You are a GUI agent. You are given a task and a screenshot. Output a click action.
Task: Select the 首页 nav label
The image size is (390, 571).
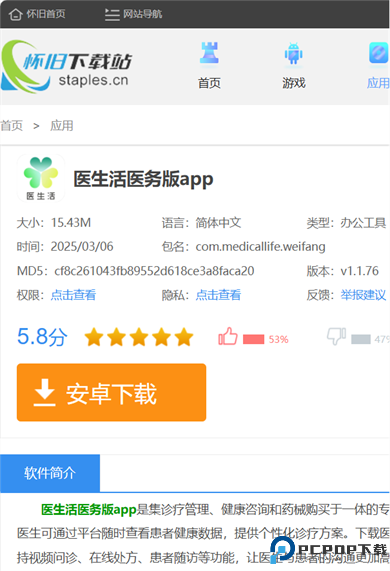pyautogui.click(x=209, y=83)
